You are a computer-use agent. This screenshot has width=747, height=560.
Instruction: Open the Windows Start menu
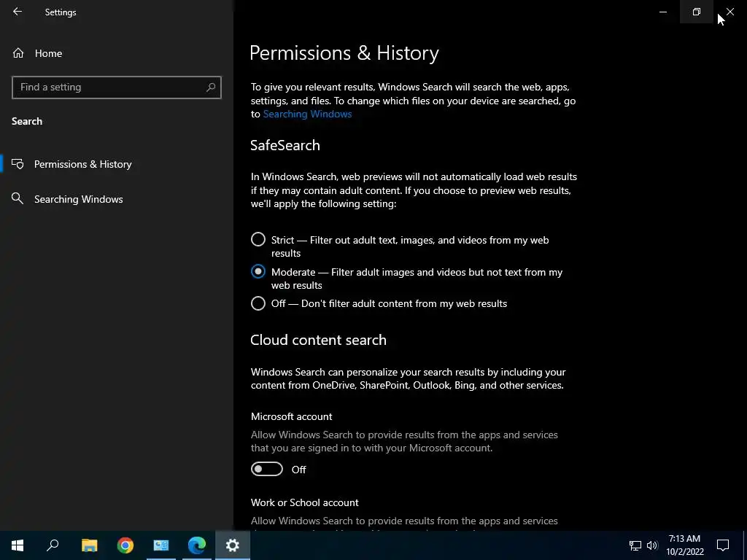click(x=18, y=545)
